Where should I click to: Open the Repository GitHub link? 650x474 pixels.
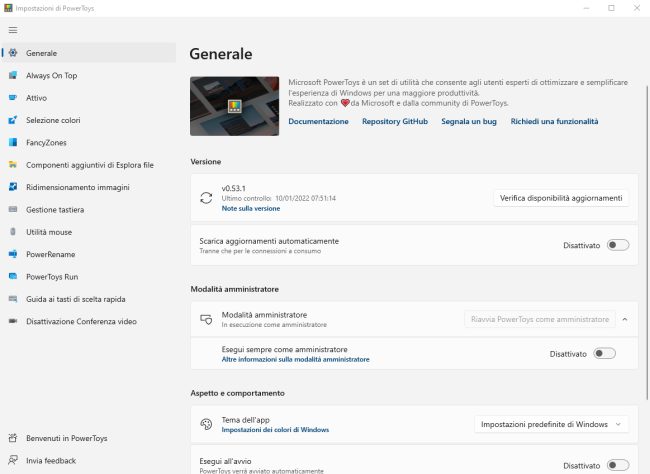[x=395, y=122]
